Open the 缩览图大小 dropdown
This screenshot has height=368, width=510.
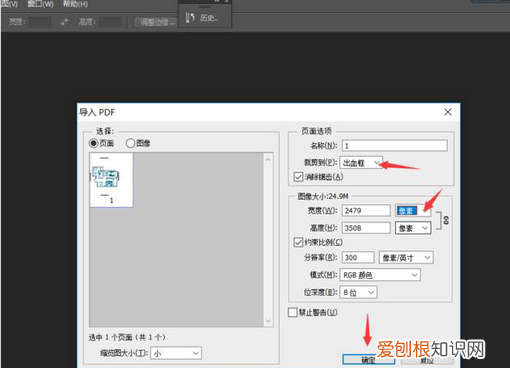click(176, 353)
